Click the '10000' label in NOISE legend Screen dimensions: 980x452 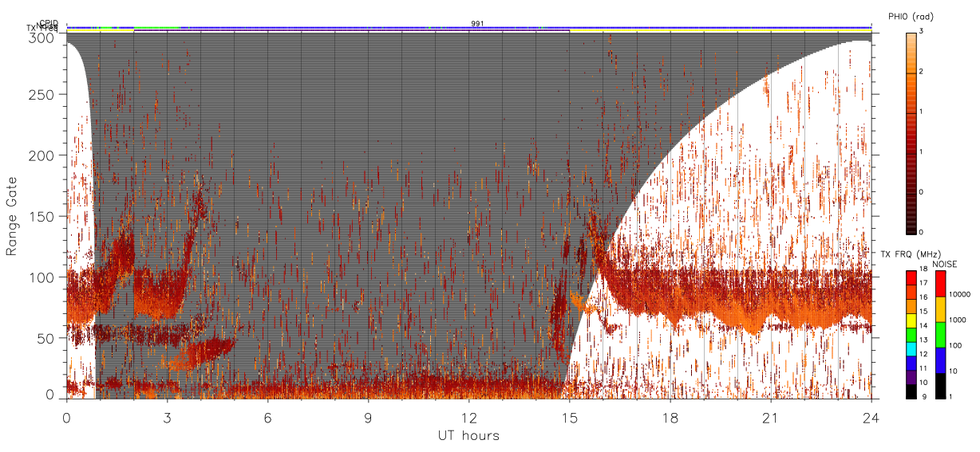click(960, 295)
